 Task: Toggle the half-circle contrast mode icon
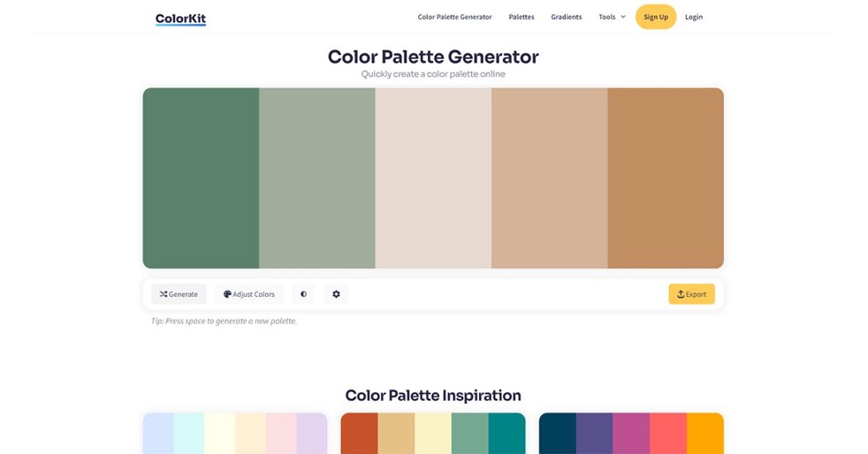pos(303,294)
